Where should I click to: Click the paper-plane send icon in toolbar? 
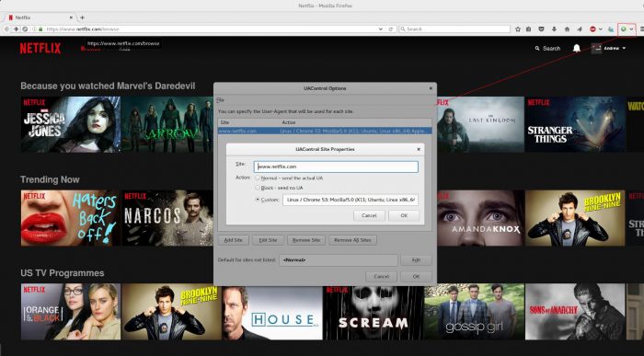tap(579, 29)
